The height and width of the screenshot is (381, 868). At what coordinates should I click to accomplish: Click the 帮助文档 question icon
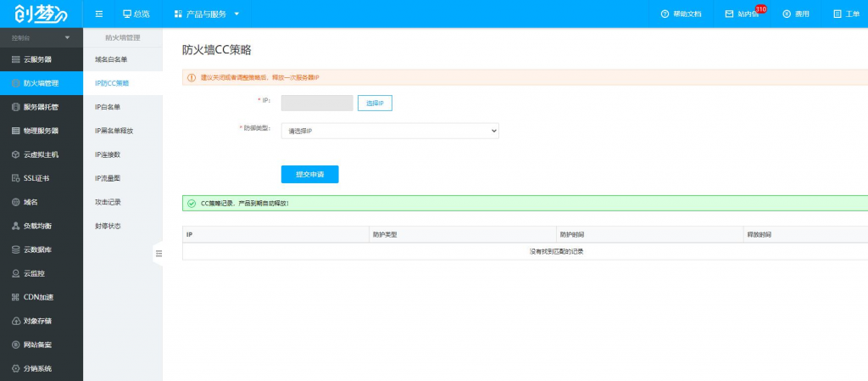coord(665,14)
